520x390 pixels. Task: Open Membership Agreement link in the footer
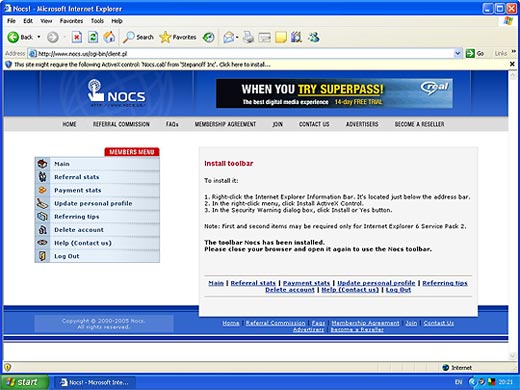[x=365, y=323]
